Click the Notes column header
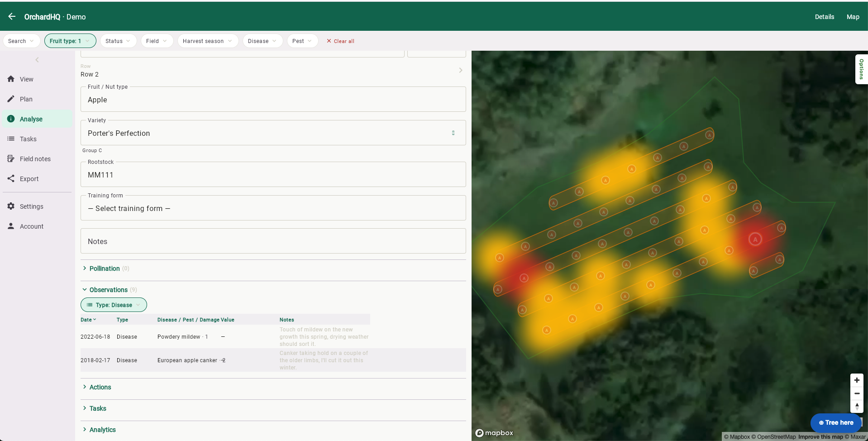The width and height of the screenshot is (868, 441). tap(287, 320)
